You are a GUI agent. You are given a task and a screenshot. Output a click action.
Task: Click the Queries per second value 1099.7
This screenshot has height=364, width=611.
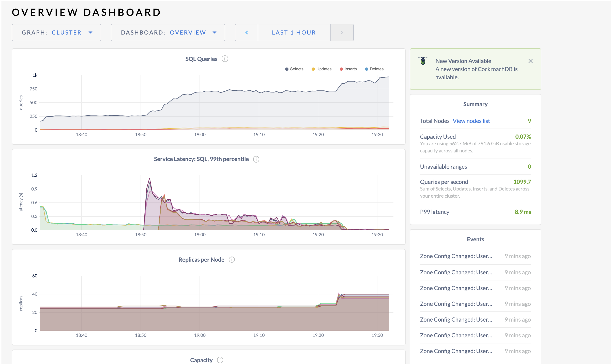[x=522, y=182]
